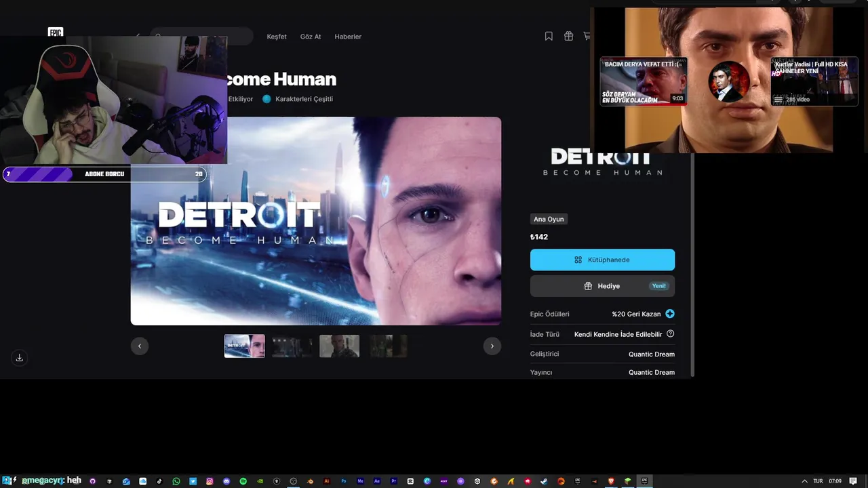Select the fourth screenshot thumbnail in carousel
This screenshot has width=868, height=488.
pyautogui.click(x=389, y=346)
